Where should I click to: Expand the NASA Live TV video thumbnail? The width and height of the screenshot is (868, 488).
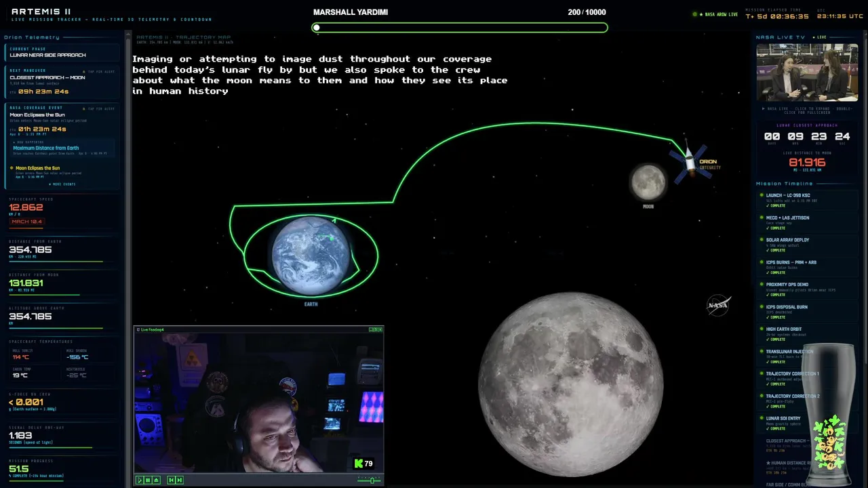pyautogui.click(x=807, y=73)
